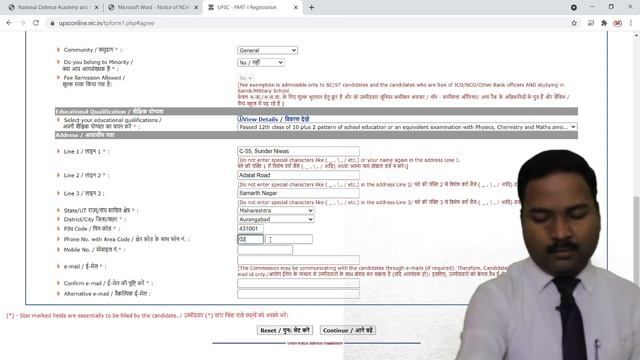Screen dimensions: 640x360
Task: Click the View Details link
Action: point(276,119)
